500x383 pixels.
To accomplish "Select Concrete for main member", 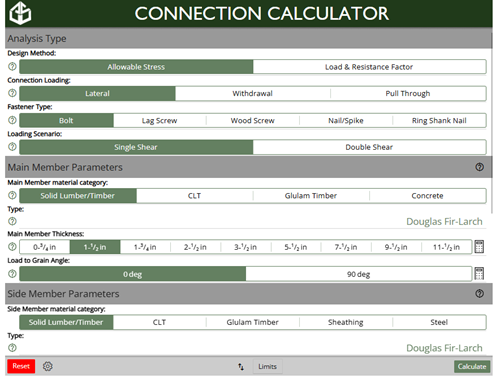I will pyautogui.click(x=428, y=196).
